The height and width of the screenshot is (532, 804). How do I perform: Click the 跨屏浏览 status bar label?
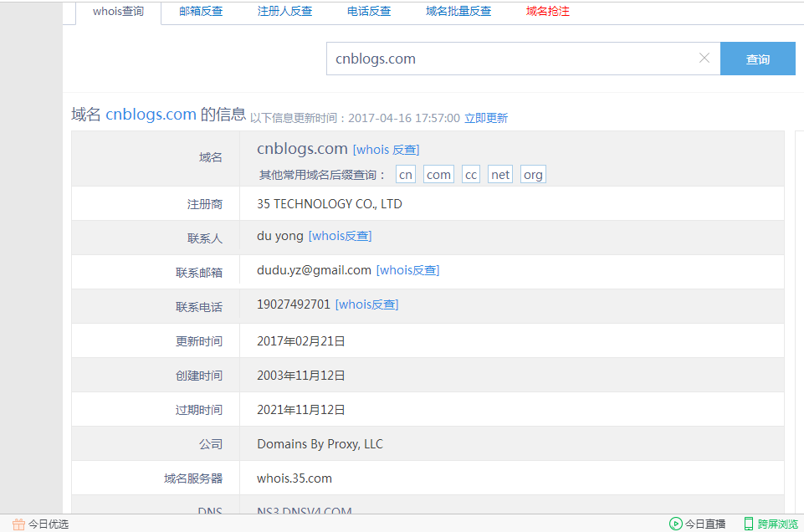[x=777, y=524]
